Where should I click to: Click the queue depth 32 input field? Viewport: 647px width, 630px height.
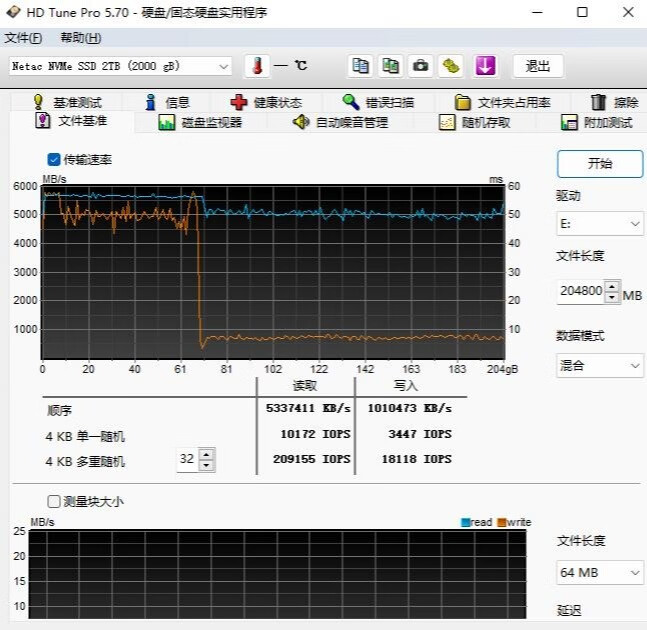click(187, 459)
